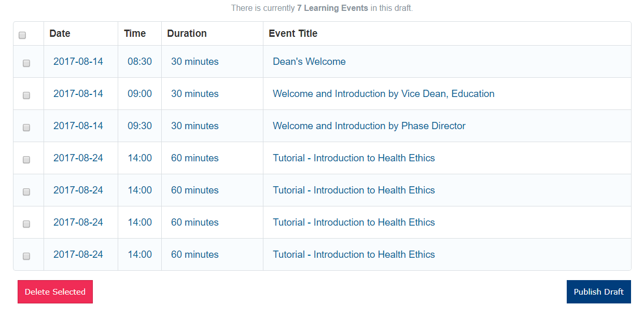Click 30 minutes duration in the 09:30 row
This screenshot has width=644, height=319.
tap(195, 126)
